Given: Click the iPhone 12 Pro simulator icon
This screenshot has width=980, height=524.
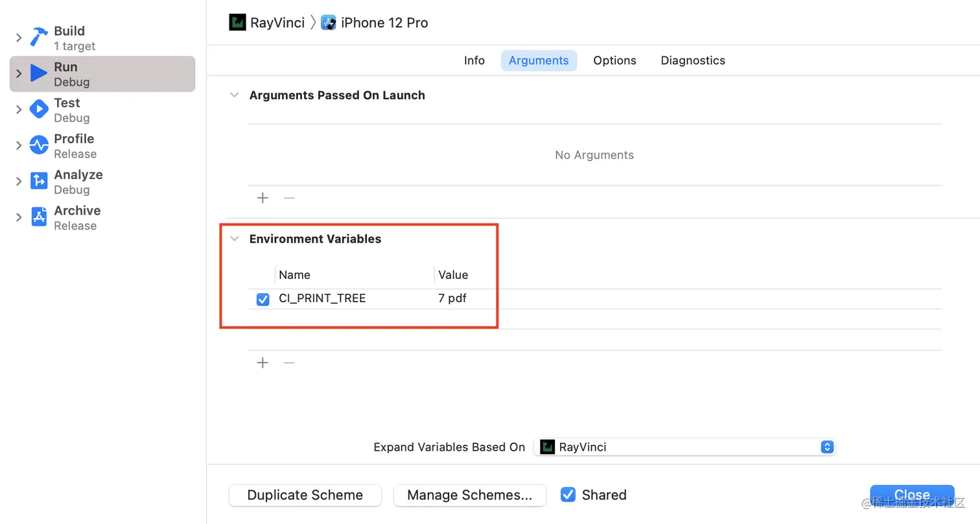Looking at the screenshot, I should [329, 23].
